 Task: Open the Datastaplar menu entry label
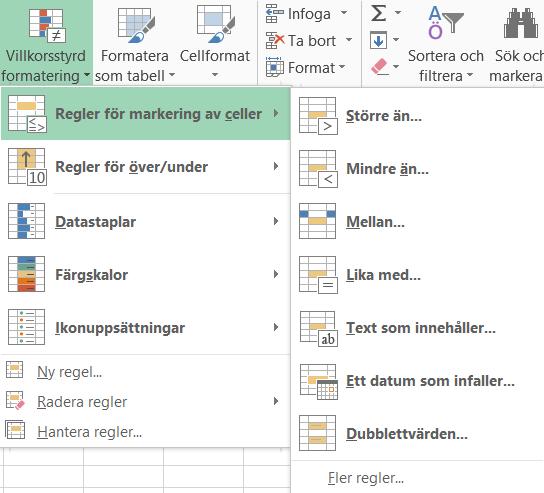95,222
